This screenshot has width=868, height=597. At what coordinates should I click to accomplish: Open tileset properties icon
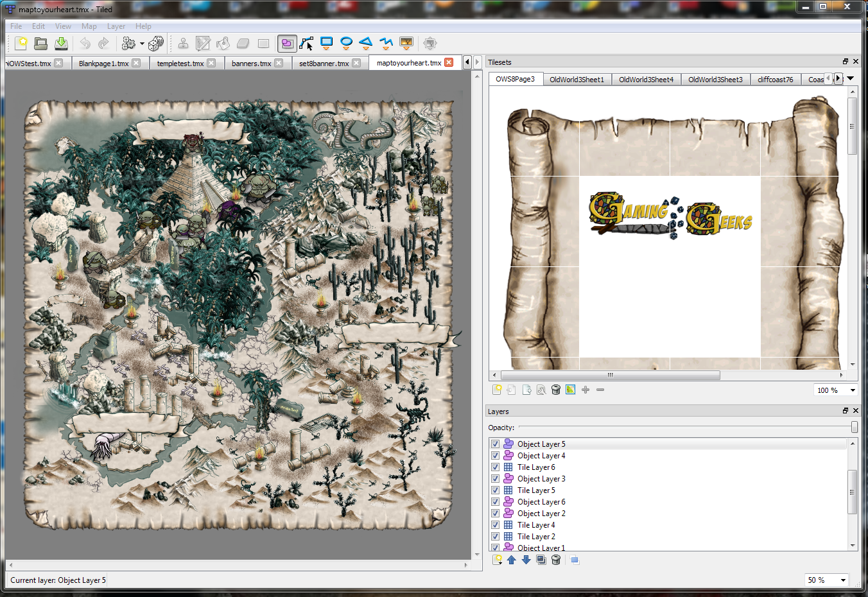pyautogui.click(x=541, y=390)
